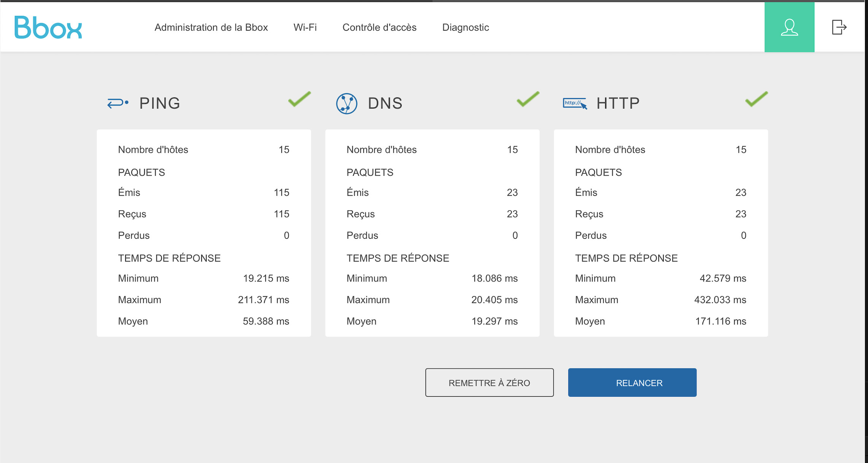Click the green checkmark next to HTTP
The image size is (868, 463).
(756, 99)
